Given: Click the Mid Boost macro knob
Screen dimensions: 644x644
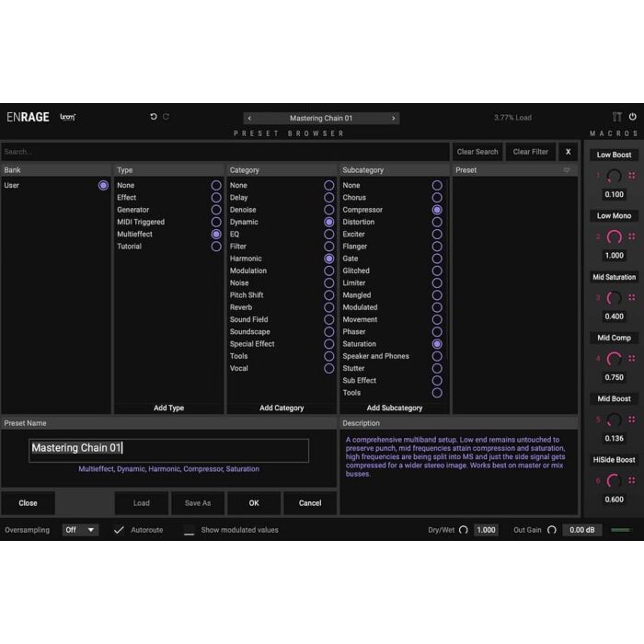Looking at the screenshot, I should point(614,420).
